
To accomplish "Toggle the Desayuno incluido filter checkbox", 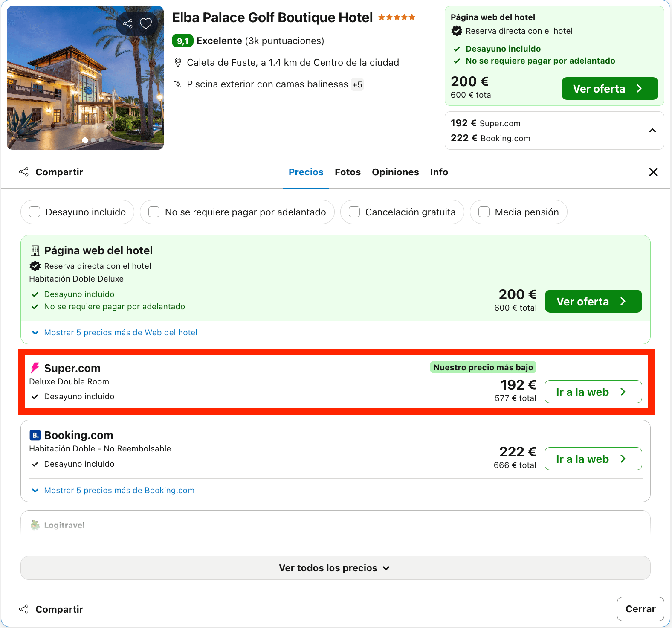I will pyautogui.click(x=35, y=212).
